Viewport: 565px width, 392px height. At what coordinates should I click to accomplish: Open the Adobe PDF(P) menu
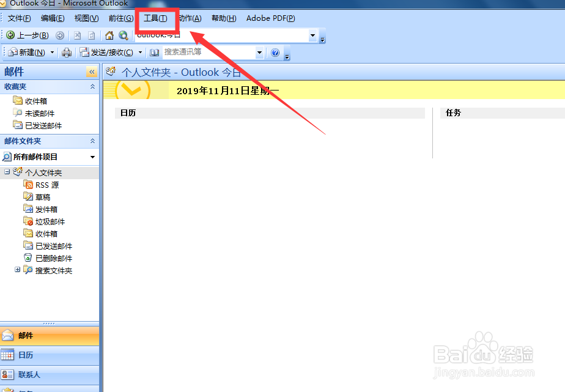[271, 18]
